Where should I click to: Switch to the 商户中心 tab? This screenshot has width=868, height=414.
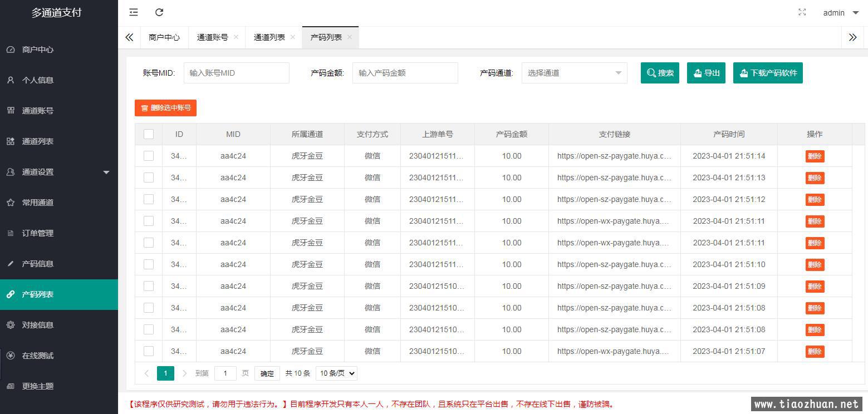[164, 37]
